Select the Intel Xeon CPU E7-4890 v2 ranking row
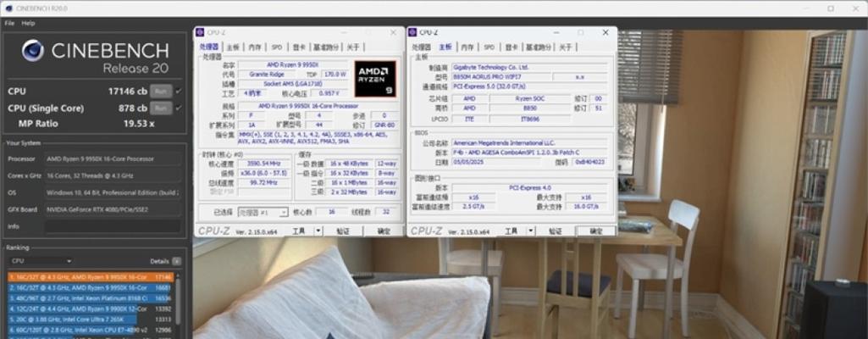Screen dimensions: 868x339 91,330
